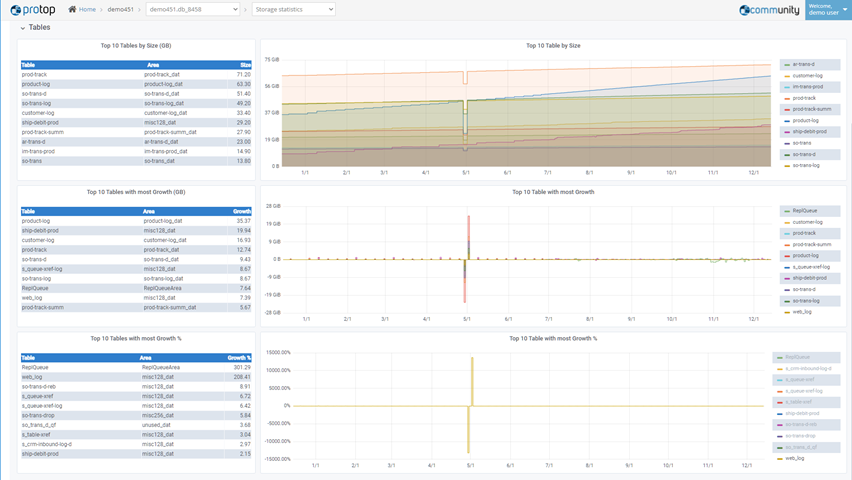The height and width of the screenshot is (480, 852).
Task: Toggle s_crm-inbound-log-d series in Growth % legend
Action: 808,369
